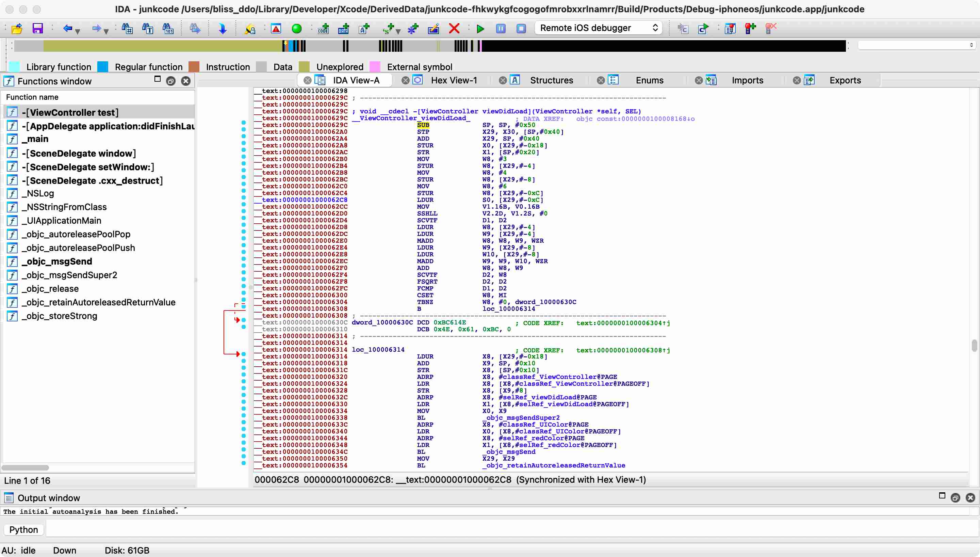980x557 pixels.
Task: Click the Pause process icon
Action: click(x=501, y=29)
